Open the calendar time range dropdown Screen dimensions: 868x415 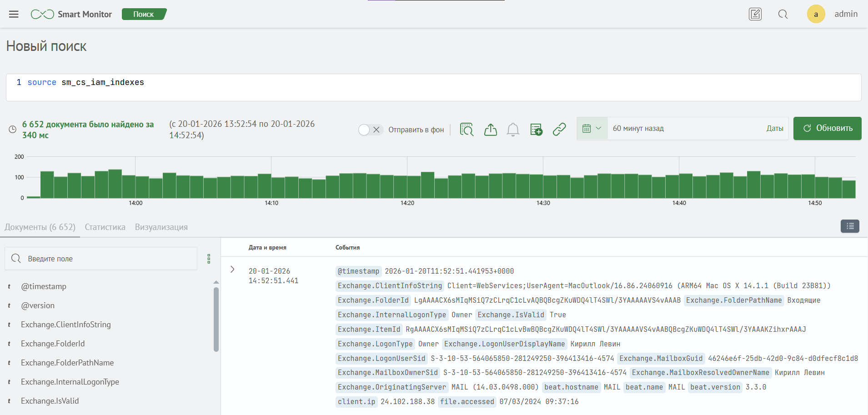(x=592, y=129)
